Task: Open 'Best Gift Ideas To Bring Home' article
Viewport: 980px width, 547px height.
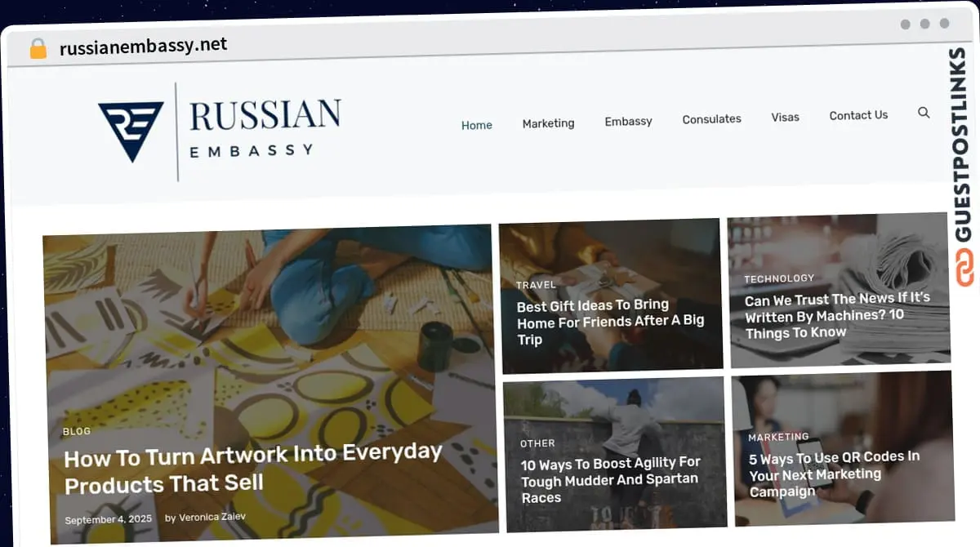Action: (x=610, y=322)
